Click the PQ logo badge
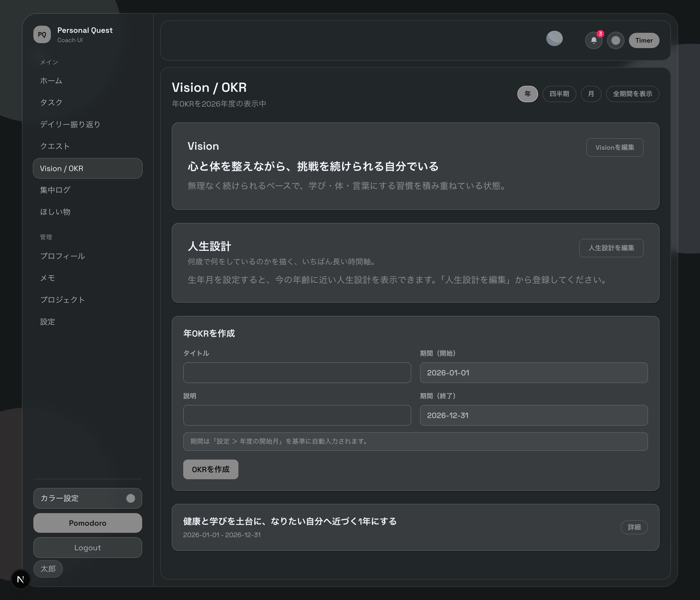The height and width of the screenshot is (600, 700). [x=42, y=34]
